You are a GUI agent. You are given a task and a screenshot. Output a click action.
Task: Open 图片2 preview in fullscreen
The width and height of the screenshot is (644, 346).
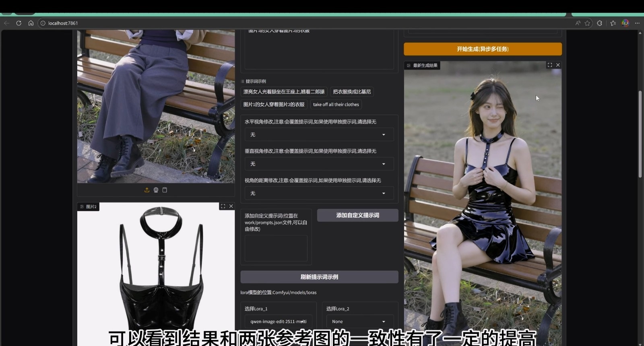point(223,206)
